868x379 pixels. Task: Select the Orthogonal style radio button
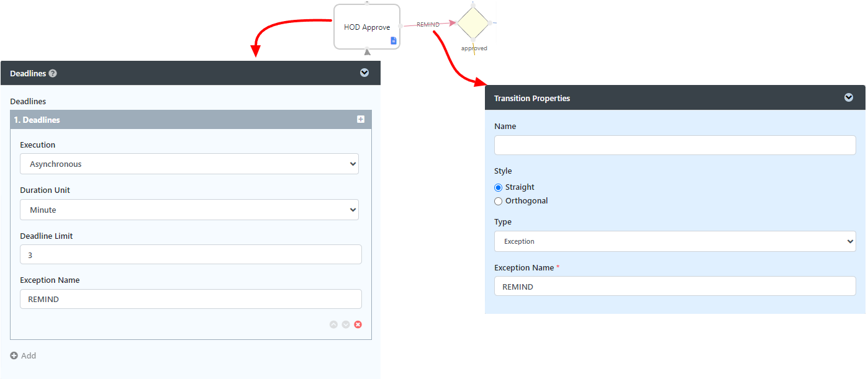pyautogui.click(x=498, y=201)
